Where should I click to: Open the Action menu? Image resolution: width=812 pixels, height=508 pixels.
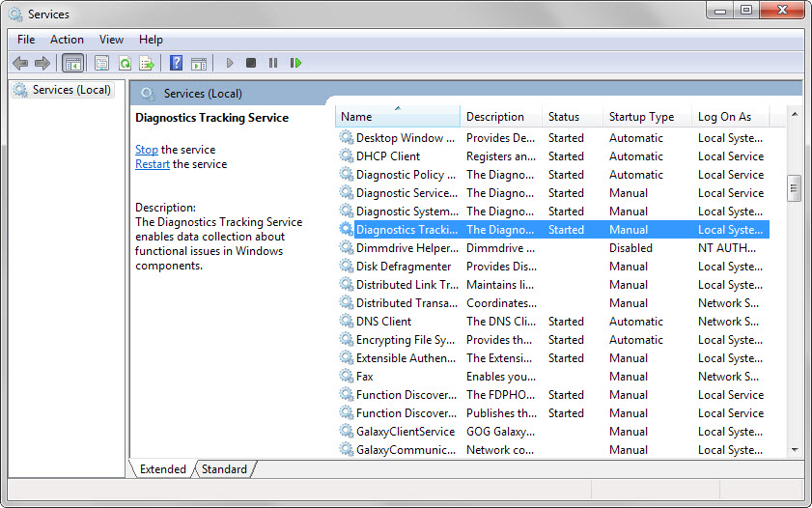(67, 40)
